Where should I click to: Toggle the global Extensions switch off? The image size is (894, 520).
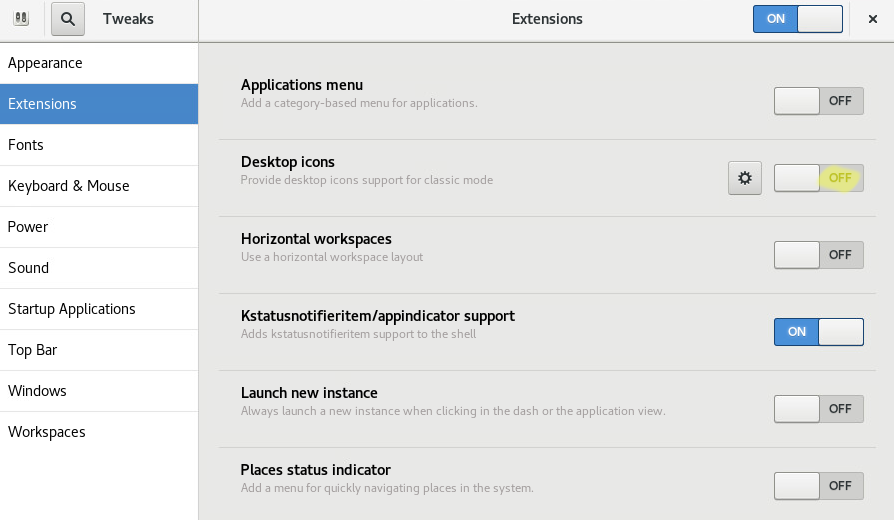click(x=798, y=19)
